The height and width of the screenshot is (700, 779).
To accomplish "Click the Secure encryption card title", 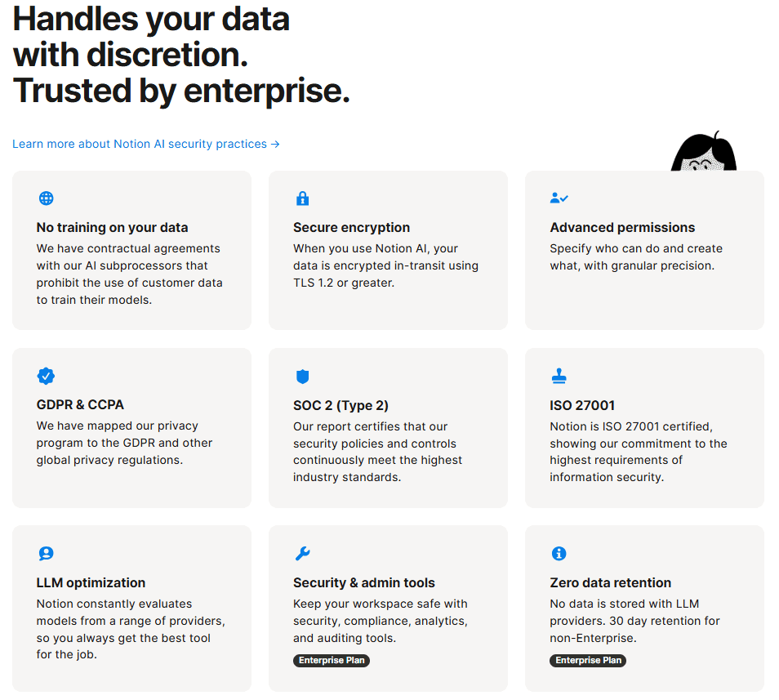I will pyautogui.click(x=351, y=227).
